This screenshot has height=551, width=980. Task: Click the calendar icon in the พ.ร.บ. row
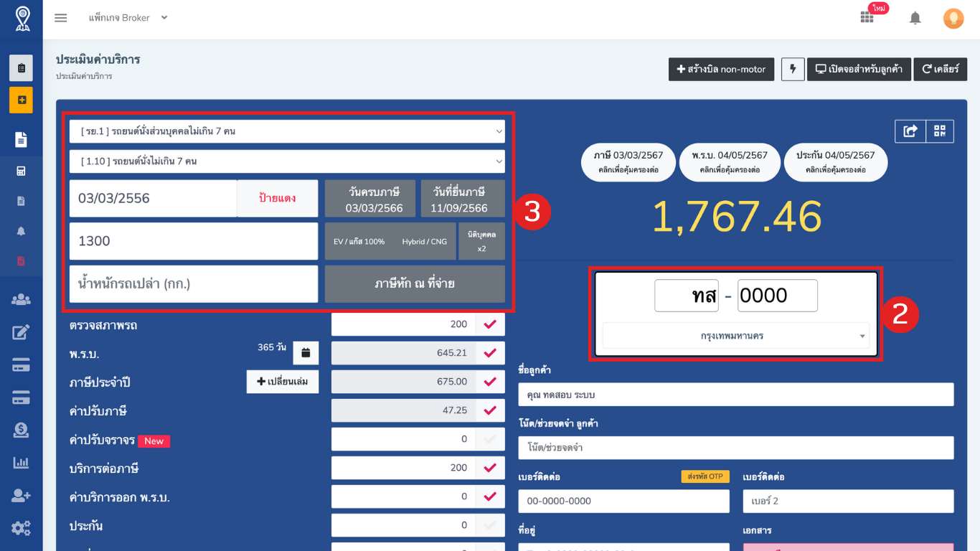(x=306, y=353)
